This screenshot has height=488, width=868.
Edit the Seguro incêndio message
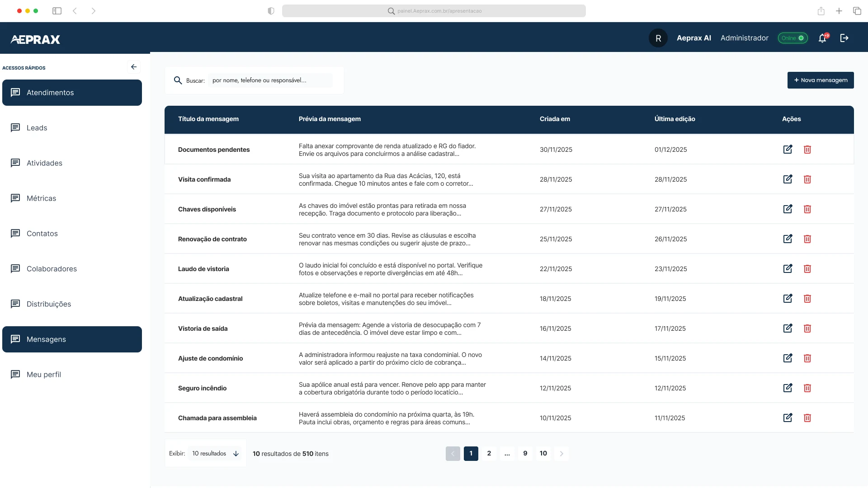coord(788,388)
